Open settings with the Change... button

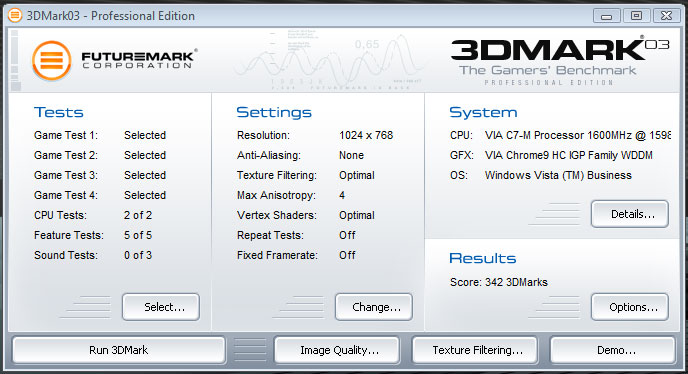pos(374,307)
